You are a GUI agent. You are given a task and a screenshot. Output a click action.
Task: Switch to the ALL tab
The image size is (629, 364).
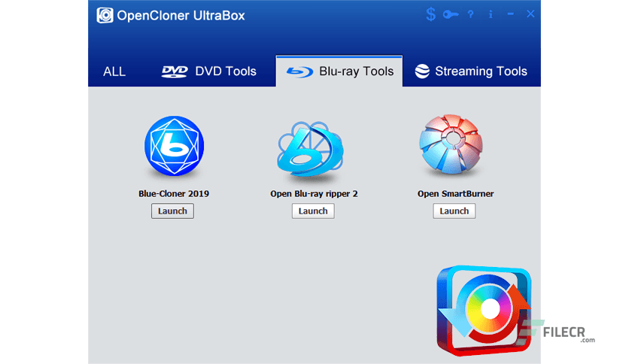114,71
